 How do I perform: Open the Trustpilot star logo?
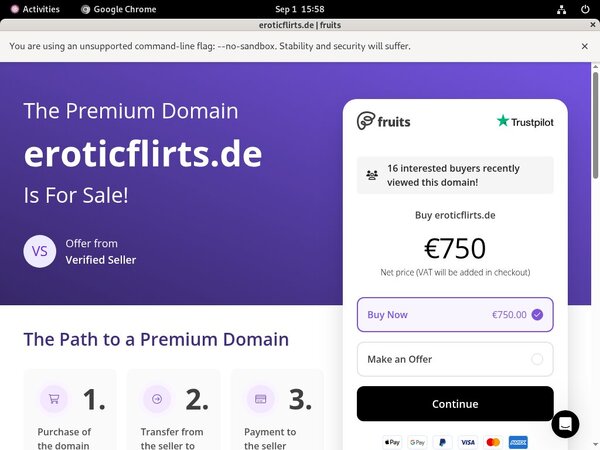[524, 121]
